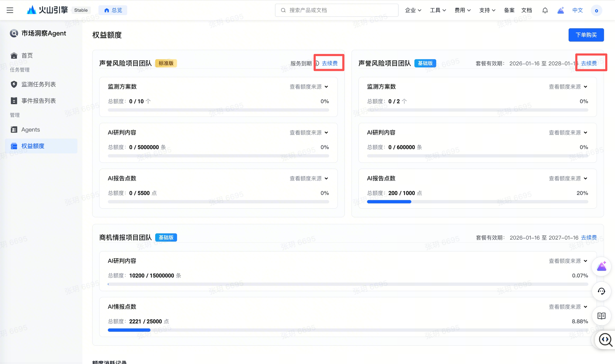Image resolution: width=615 pixels, height=364 pixels.
Task: Open the 费用 dropdown menu
Action: click(x=462, y=10)
